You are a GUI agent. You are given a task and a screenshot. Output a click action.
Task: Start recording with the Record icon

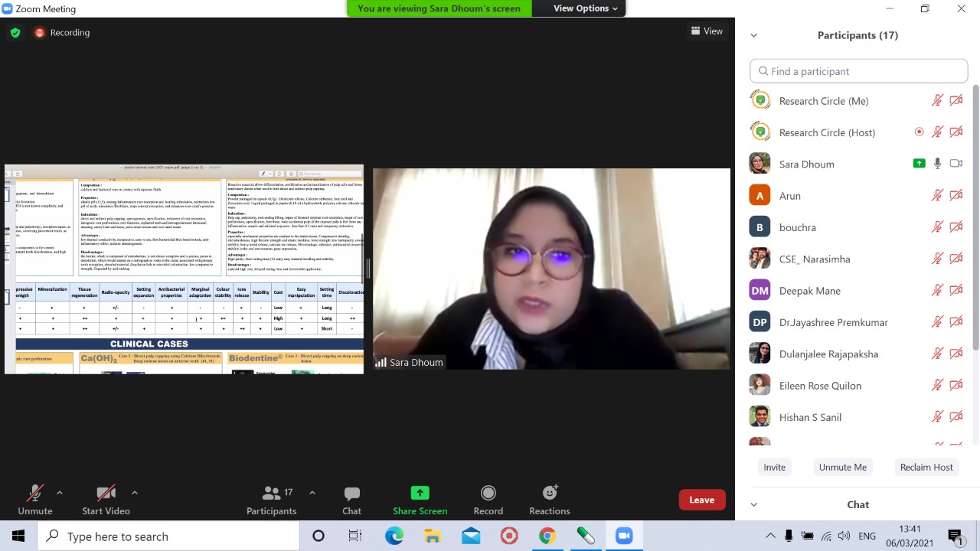click(488, 494)
